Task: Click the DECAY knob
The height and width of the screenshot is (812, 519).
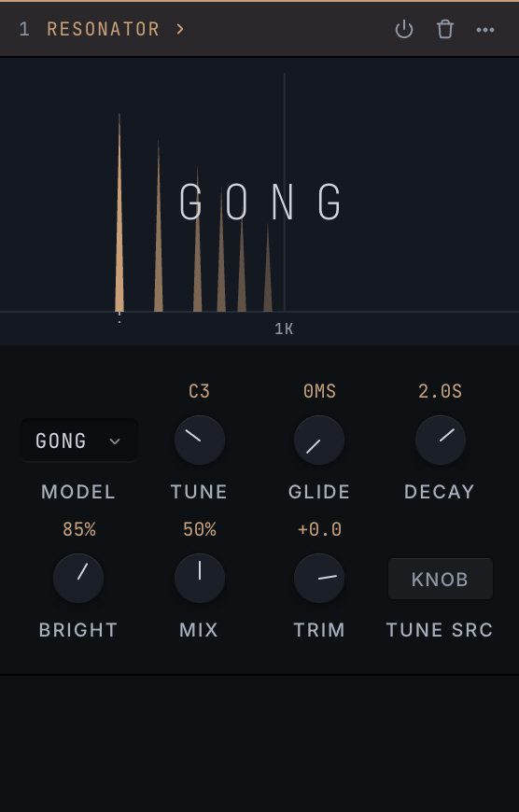Action: pyautogui.click(x=441, y=441)
